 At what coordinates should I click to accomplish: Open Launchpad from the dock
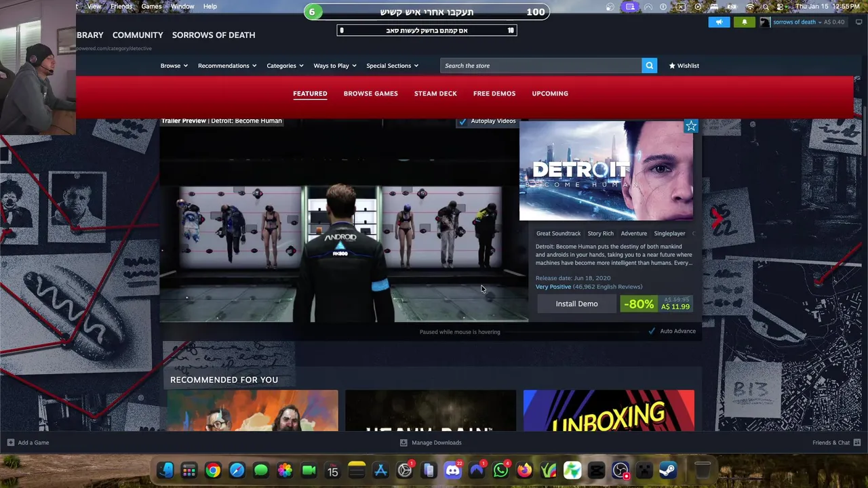point(189,470)
